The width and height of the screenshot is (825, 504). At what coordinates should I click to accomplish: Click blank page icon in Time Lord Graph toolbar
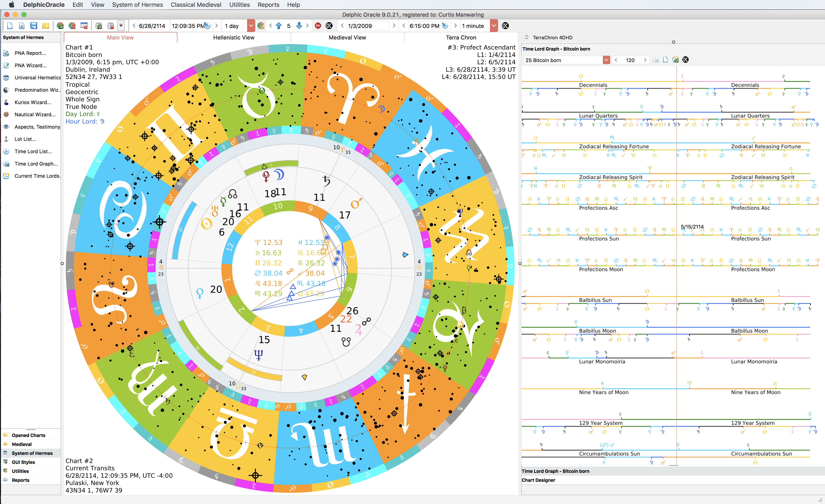pos(665,60)
